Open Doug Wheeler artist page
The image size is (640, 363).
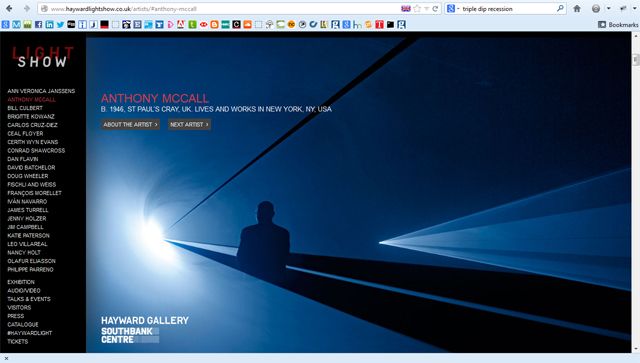28,176
